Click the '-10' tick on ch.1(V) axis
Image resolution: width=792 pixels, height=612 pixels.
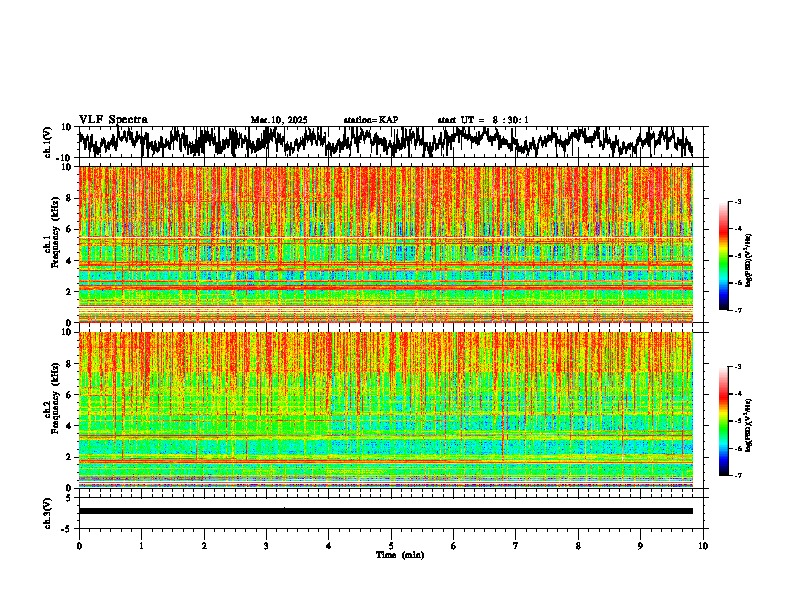click(x=64, y=158)
